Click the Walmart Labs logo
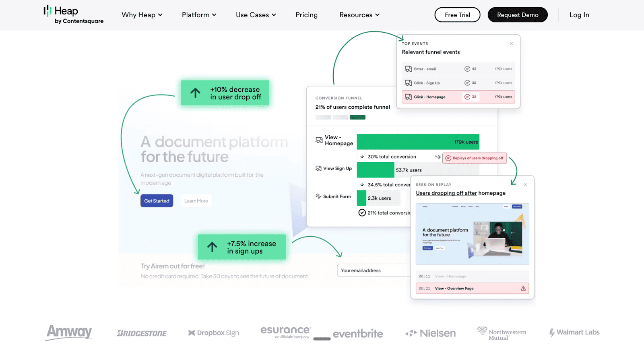Image resolution: width=644 pixels, height=347 pixels. point(574,333)
